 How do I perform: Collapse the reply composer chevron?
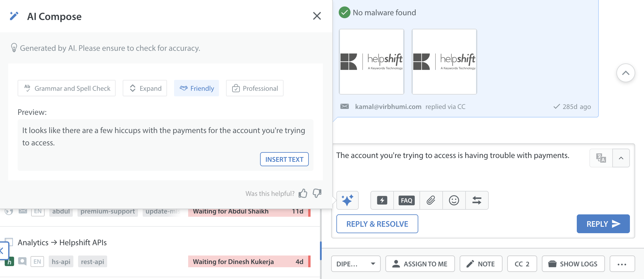click(621, 158)
